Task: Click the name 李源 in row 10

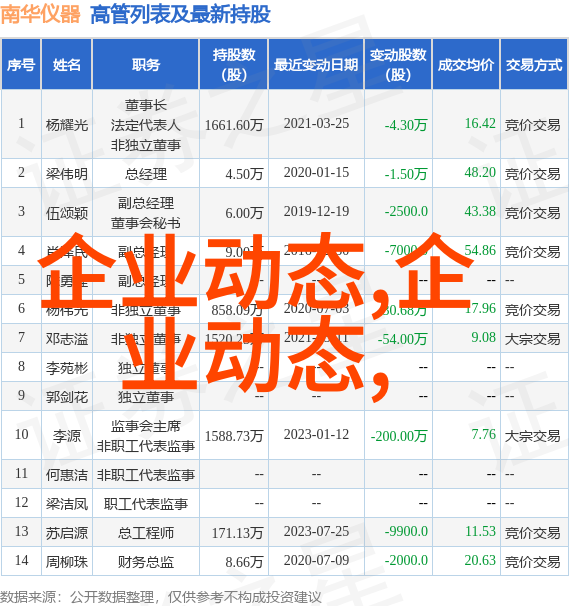Action: (67, 436)
